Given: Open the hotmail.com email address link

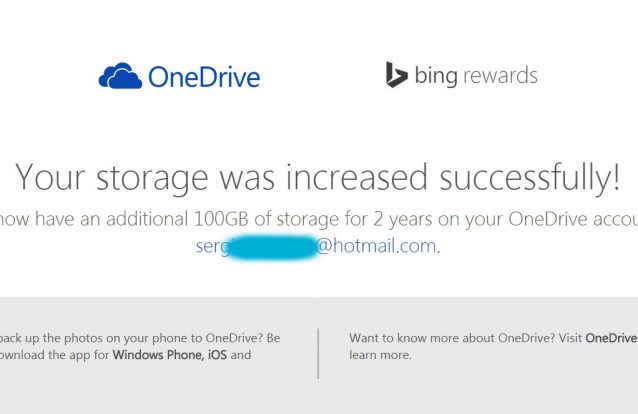Looking at the screenshot, I should pyautogui.click(x=377, y=246).
